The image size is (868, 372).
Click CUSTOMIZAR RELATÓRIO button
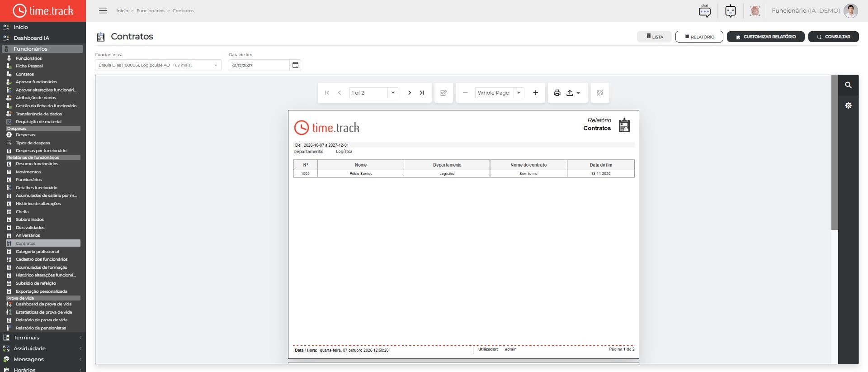tap(766, 37)
